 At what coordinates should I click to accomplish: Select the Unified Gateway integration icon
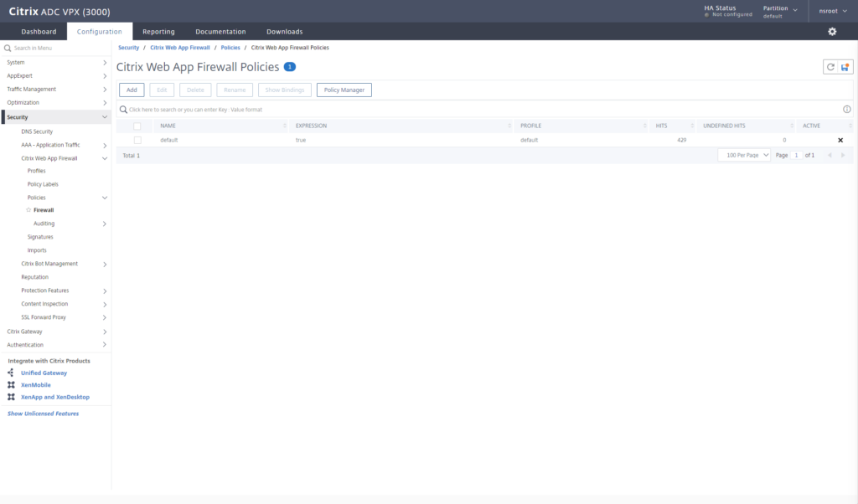12,373
